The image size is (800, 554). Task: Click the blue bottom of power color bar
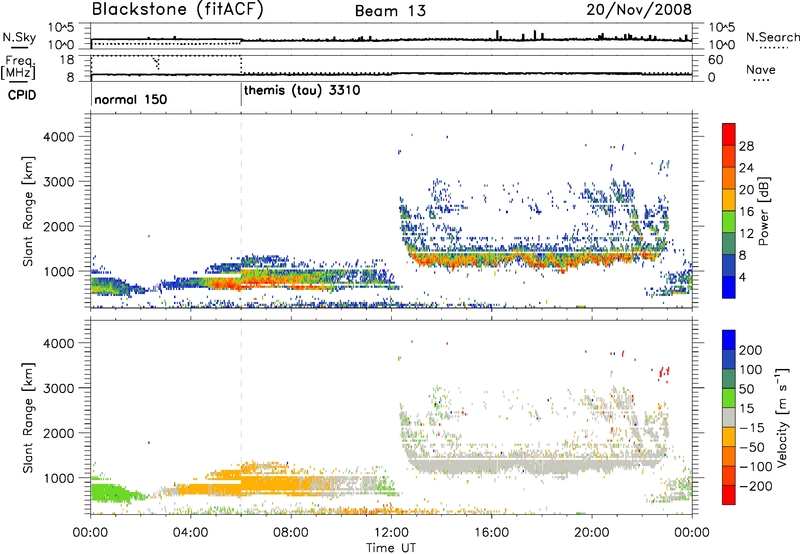point(729,287)
